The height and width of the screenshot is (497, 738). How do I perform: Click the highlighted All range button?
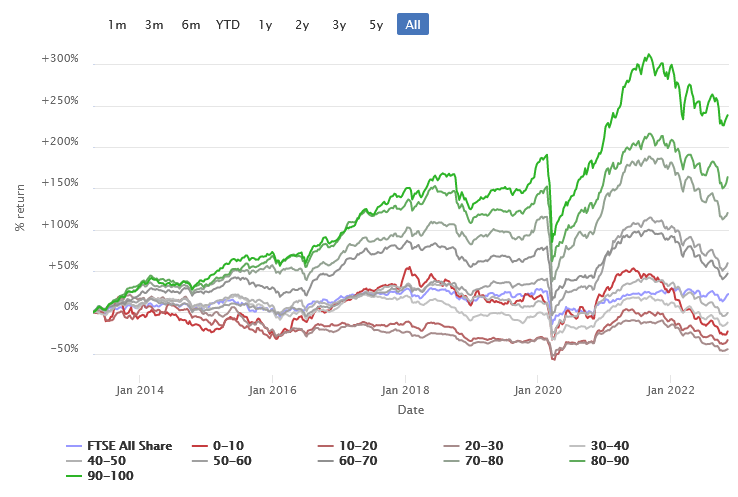[413, 24]
